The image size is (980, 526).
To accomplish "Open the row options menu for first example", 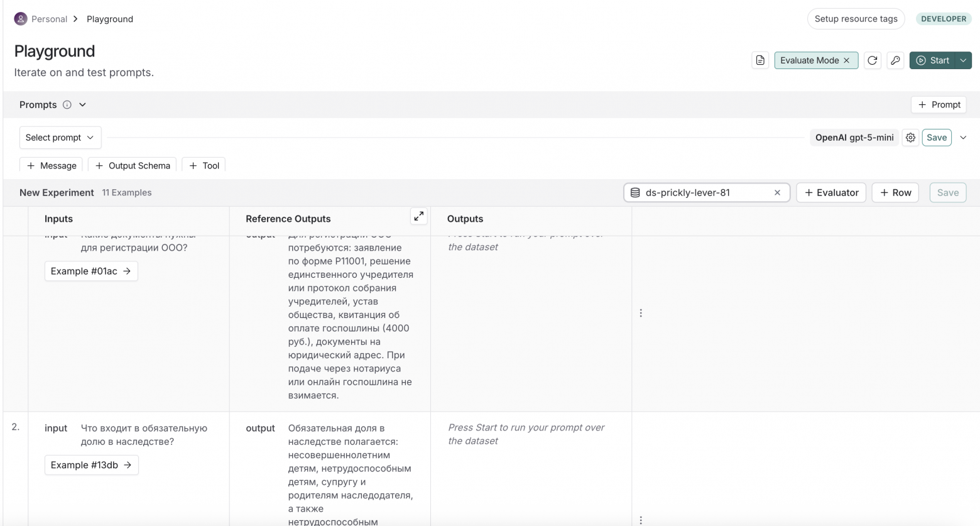I will click(x=641, y=313).
